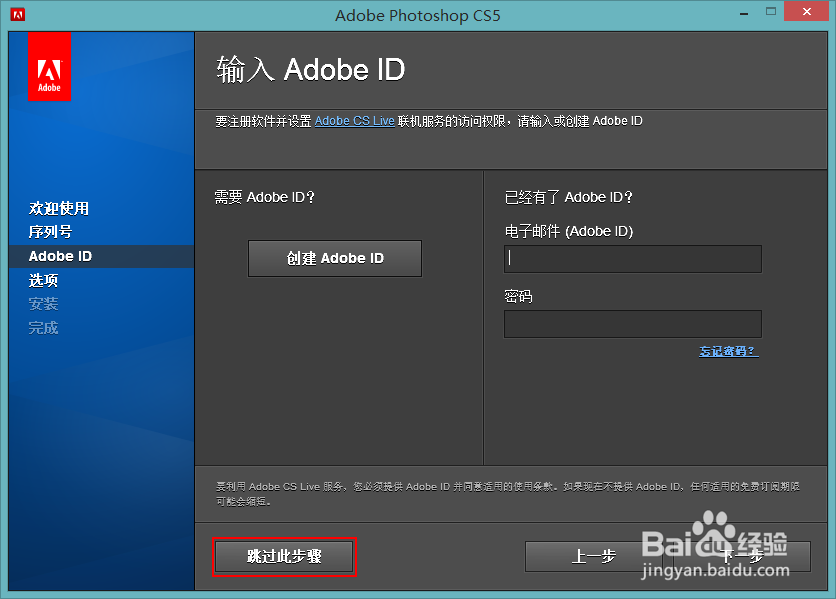The image size is (836, 599).
Task: Click inside the 密码 input field
Action: 632,323
